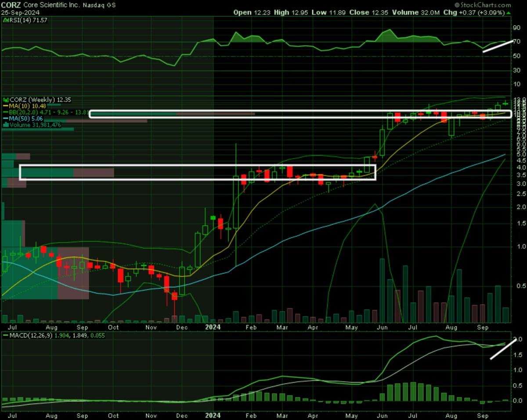Image resolution: width=527 pixels, height=420 pixels.
Task: Click the Nasdaq GS exchange label
Action: click(x=99, y=4)
